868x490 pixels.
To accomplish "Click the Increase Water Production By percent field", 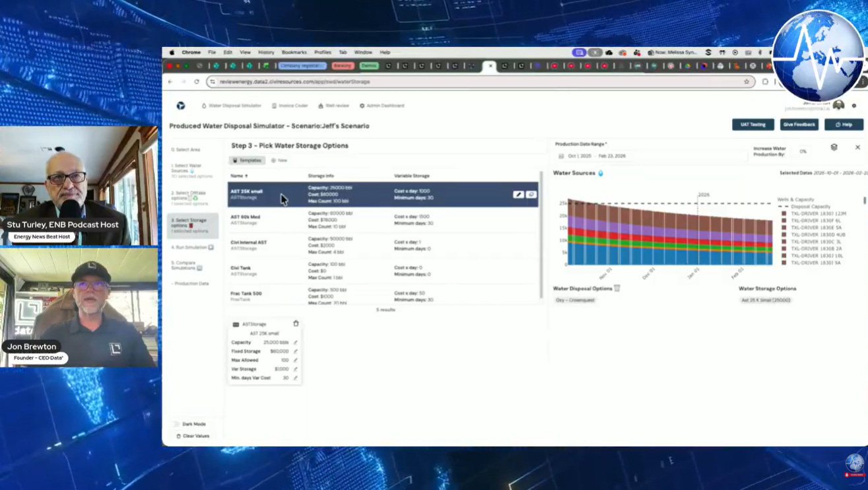I will (803, 151).
